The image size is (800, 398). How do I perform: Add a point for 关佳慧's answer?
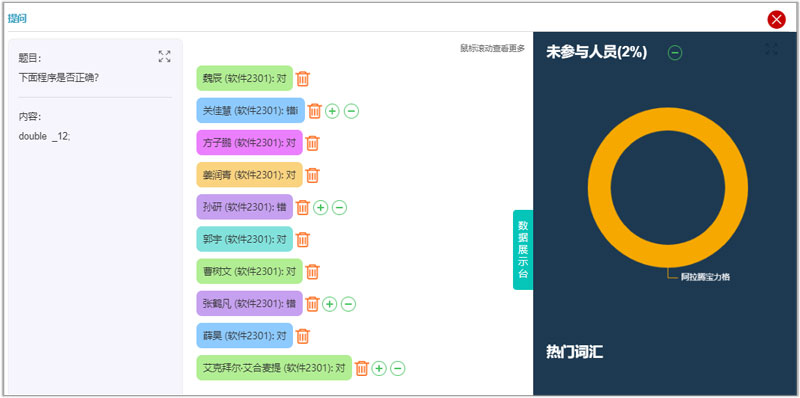332,111
